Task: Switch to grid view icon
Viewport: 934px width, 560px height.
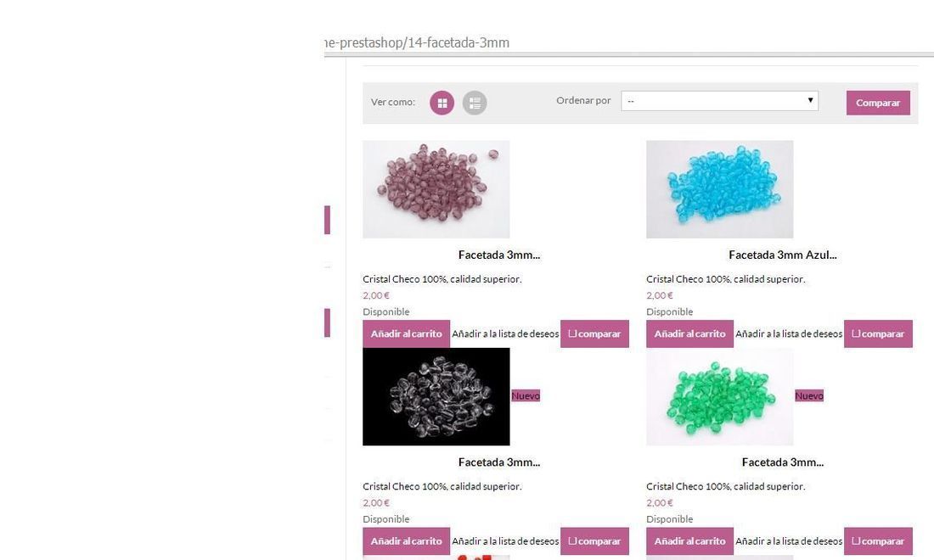Action: coord(442,103)
